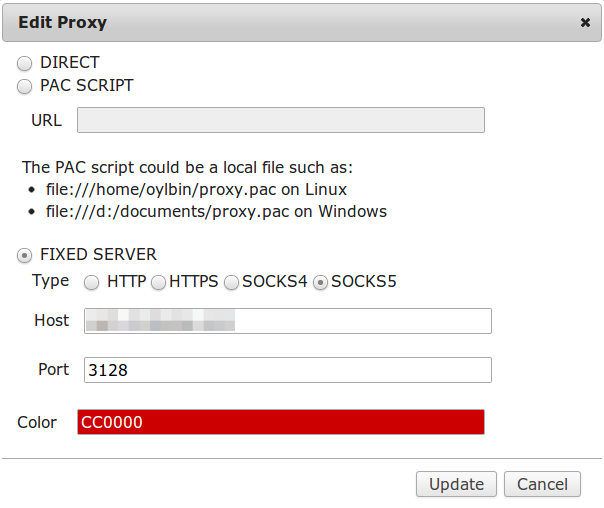Set proxy type to HTTPS
The image size is (604, 508).
(x=158, y=282)
